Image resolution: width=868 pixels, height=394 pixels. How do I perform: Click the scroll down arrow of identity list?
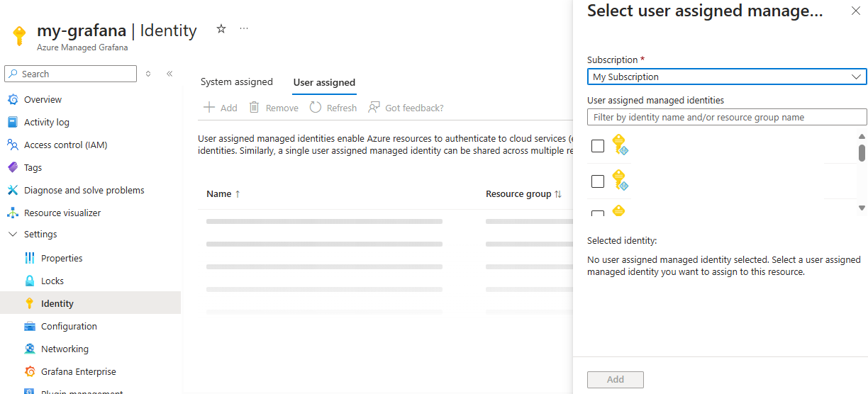862,208
